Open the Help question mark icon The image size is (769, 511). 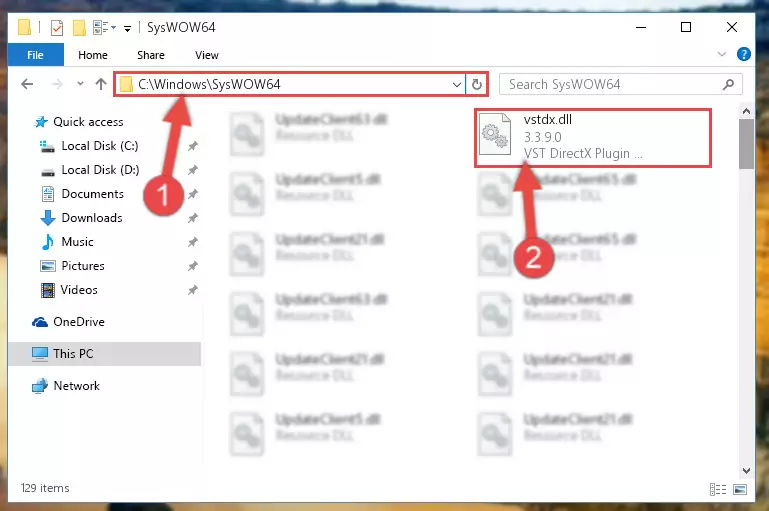coord(743,54)
